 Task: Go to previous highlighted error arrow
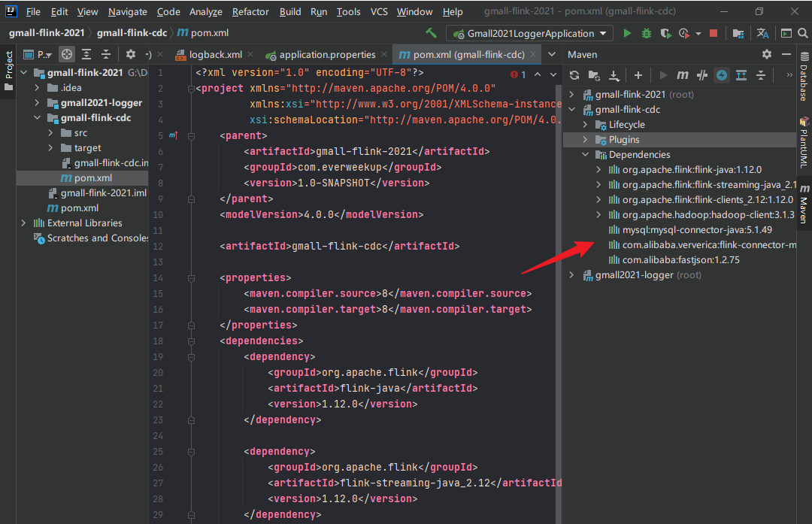538,74
